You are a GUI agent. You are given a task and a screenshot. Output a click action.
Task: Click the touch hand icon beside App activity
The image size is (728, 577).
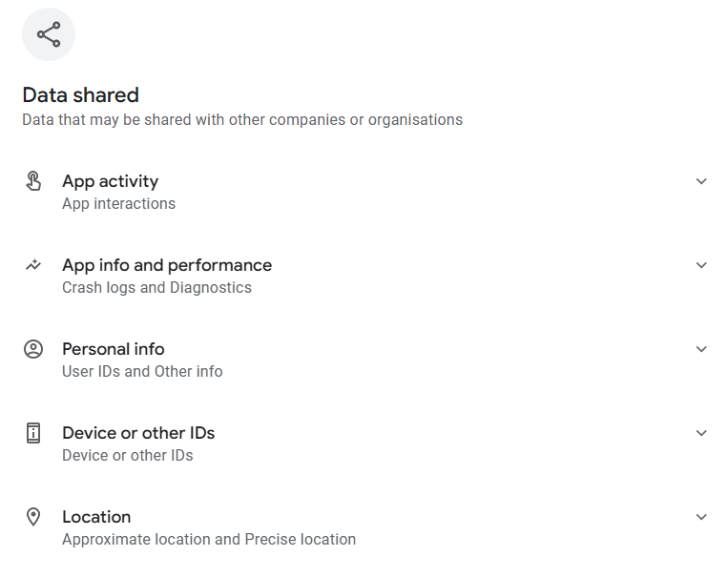pos(33,181)
